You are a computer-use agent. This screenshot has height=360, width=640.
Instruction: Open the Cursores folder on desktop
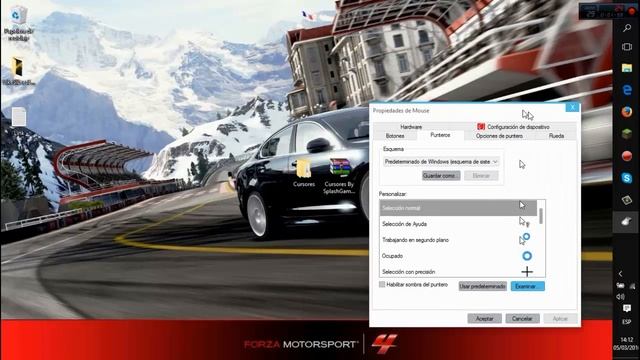coord(304,174)
